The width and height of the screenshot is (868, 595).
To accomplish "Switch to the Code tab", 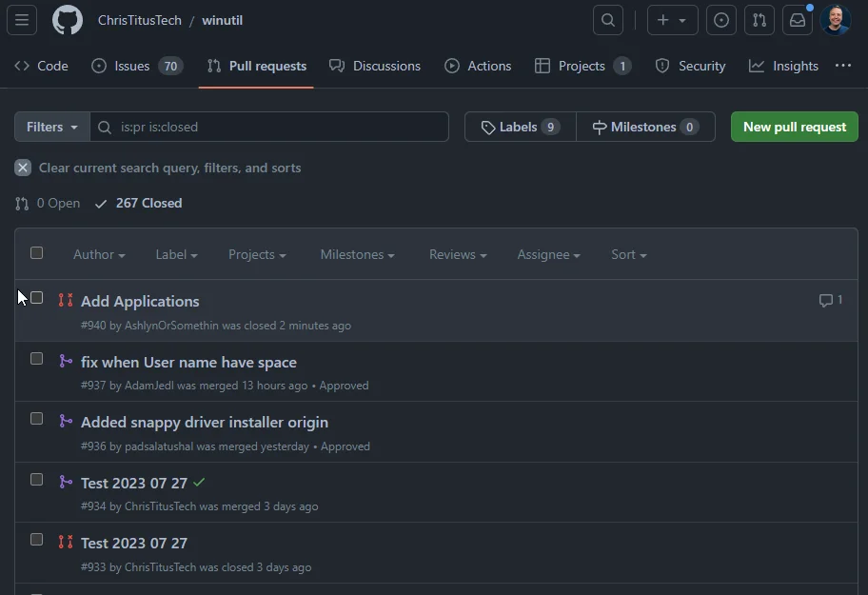I will [x=42, y=66].
